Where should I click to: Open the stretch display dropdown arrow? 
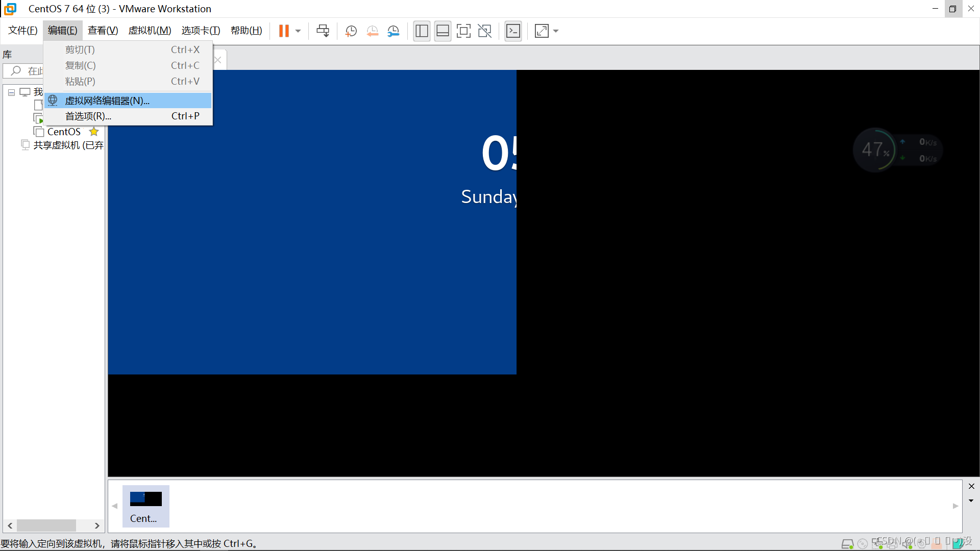pos(556,31)
